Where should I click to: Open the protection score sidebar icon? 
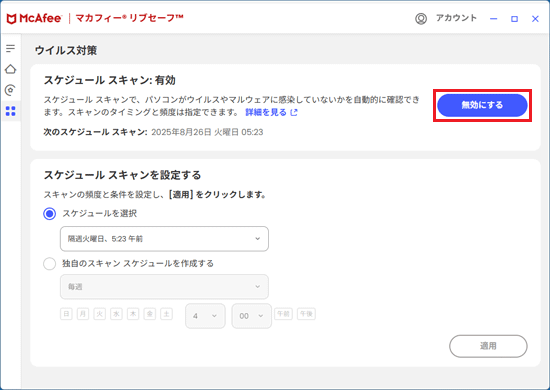pos(11,90)
